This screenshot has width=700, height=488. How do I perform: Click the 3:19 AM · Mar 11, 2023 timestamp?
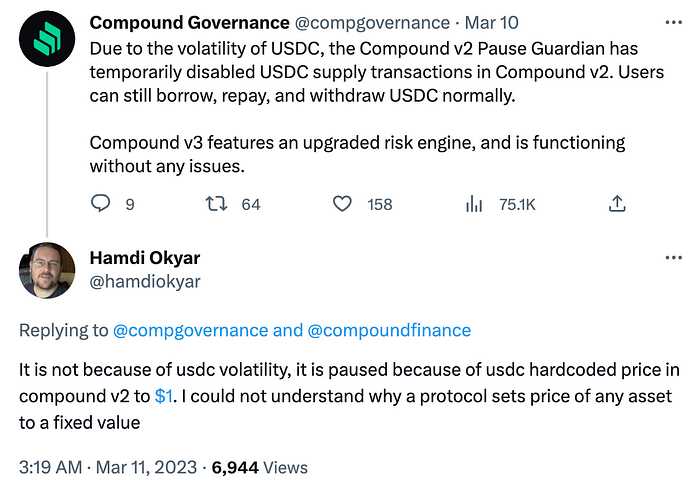(110, 467)
